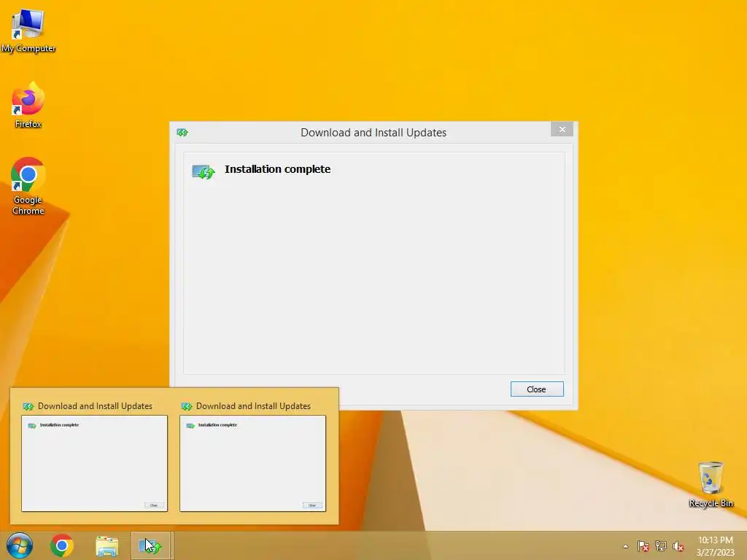Select the second Download and Install Updates thumbnail
The width and height of the screenshot is (747, 560).
(252, 463)
